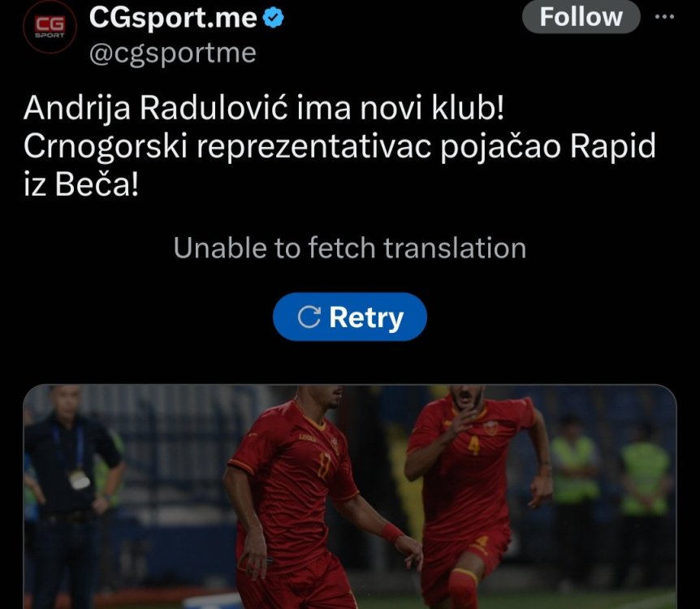Viewport: 700px width, 609px height.
Task: Open the attached football match photo
Action: (350, 496)
